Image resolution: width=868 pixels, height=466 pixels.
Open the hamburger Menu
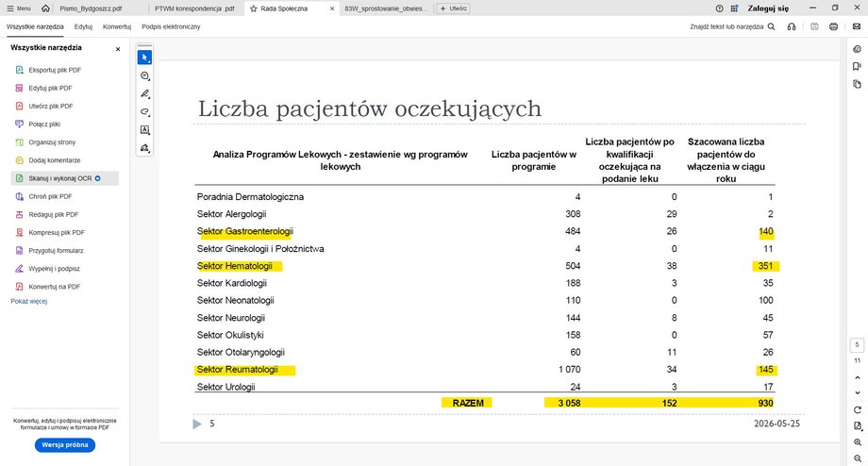click(x=18, y=8)
